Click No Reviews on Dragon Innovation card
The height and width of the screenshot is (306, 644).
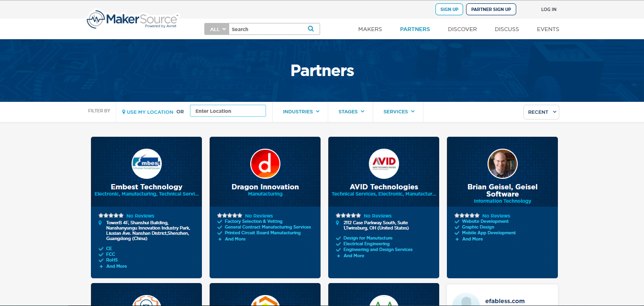coord(259,216)
